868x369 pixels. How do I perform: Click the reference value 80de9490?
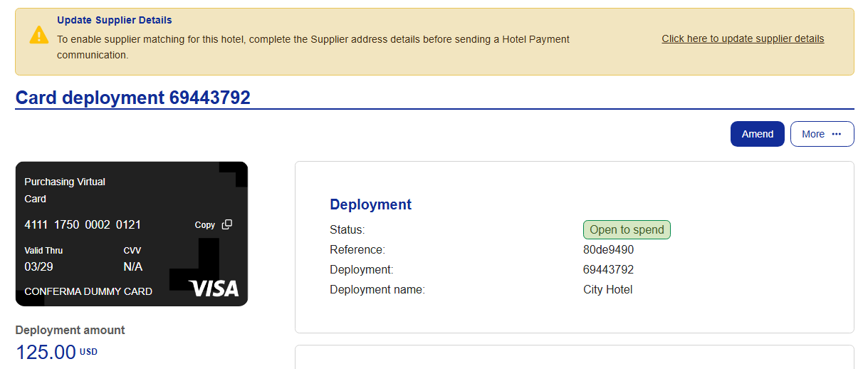(x=608, y=250)
